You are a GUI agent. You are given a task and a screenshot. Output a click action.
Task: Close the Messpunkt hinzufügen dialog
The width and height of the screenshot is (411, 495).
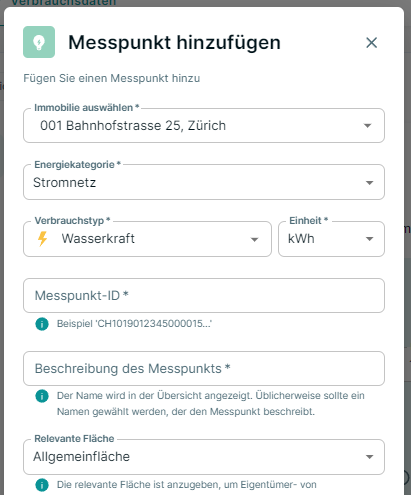point(371,43)
